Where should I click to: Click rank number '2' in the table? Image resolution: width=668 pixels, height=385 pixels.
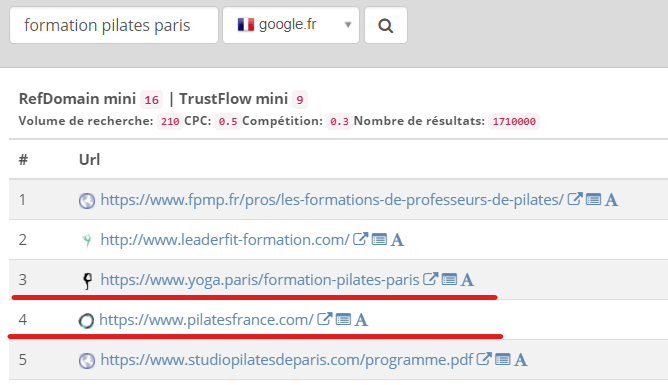[23, 239]
